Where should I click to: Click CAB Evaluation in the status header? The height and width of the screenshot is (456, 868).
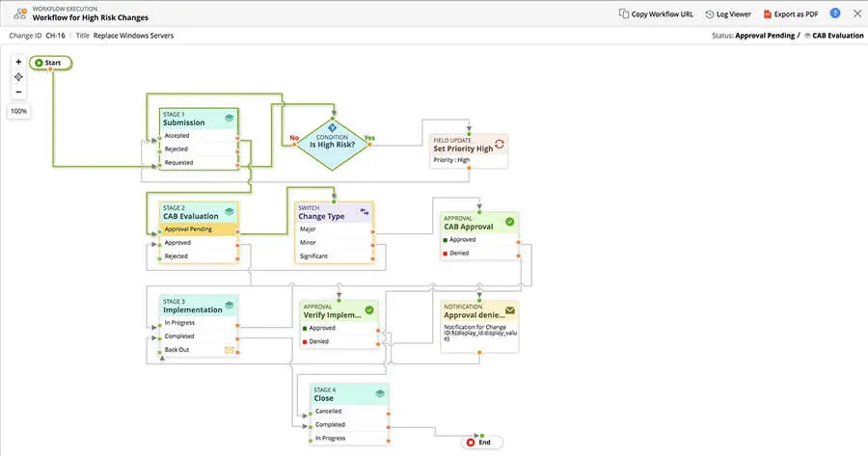click(837, 36)
